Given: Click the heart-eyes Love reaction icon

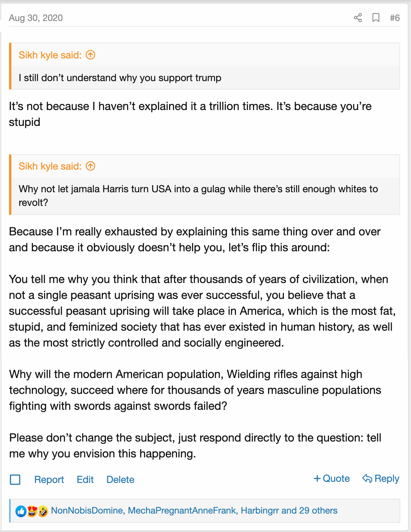Looking at the screenshot, I should (32, 511).
